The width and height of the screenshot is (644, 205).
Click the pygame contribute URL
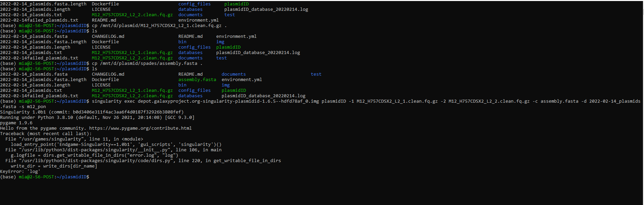coord(140,128)
